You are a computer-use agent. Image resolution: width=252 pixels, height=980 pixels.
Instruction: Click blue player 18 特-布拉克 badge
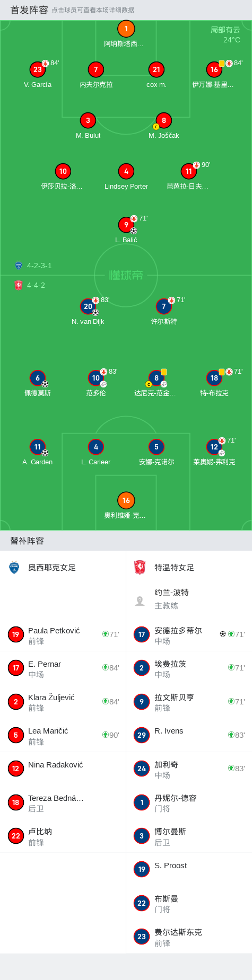click(214, 378)
